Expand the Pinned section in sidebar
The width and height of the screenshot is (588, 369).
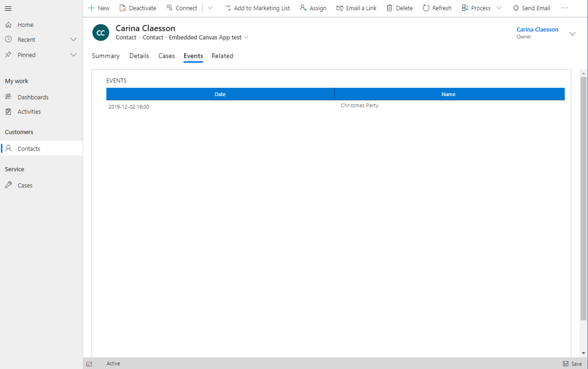[74, 55]
